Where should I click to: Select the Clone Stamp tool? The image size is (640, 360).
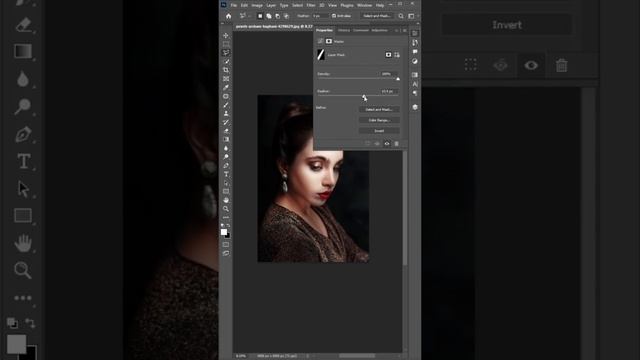click(226, 113)
